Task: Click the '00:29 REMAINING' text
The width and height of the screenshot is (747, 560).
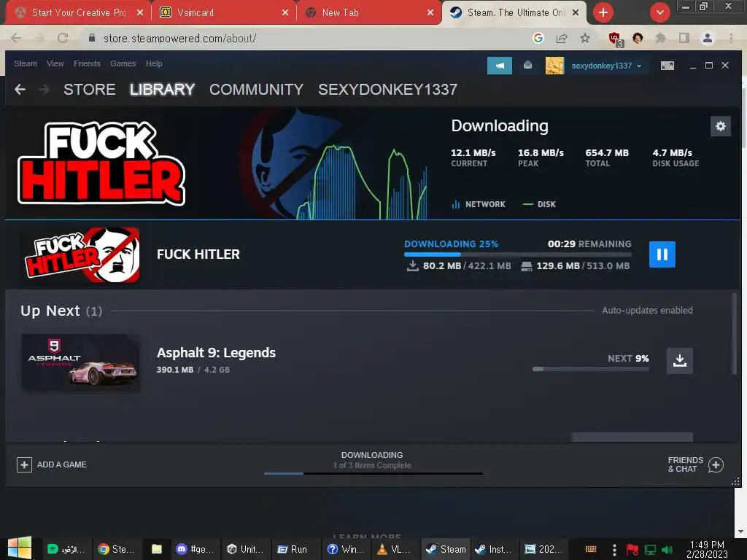Action: coord(589,244)
